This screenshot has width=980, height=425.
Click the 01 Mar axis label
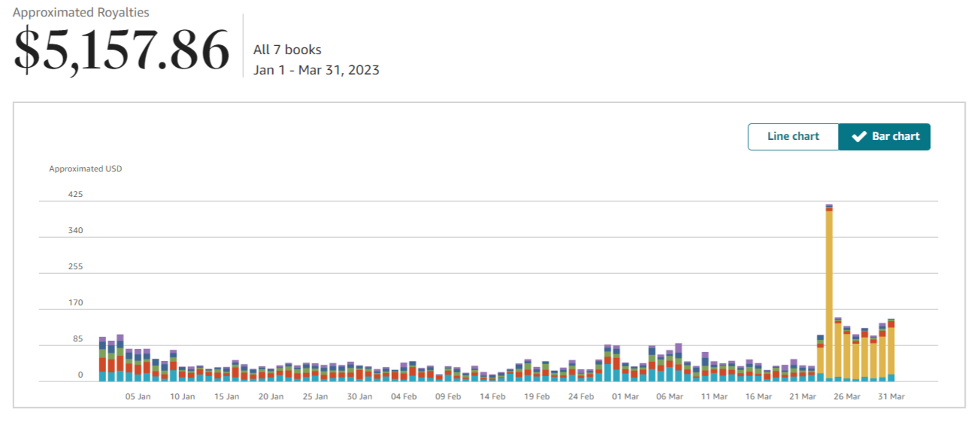(x=626, y=396)
